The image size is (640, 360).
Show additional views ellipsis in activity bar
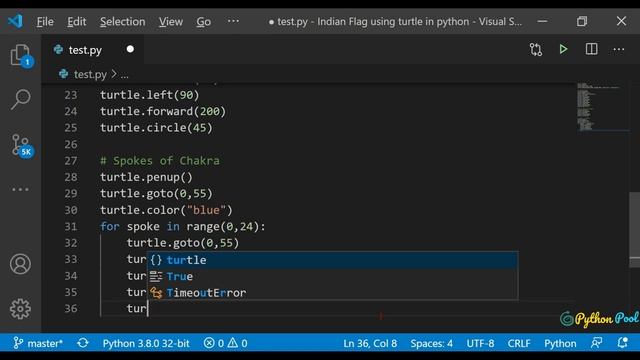20,189
